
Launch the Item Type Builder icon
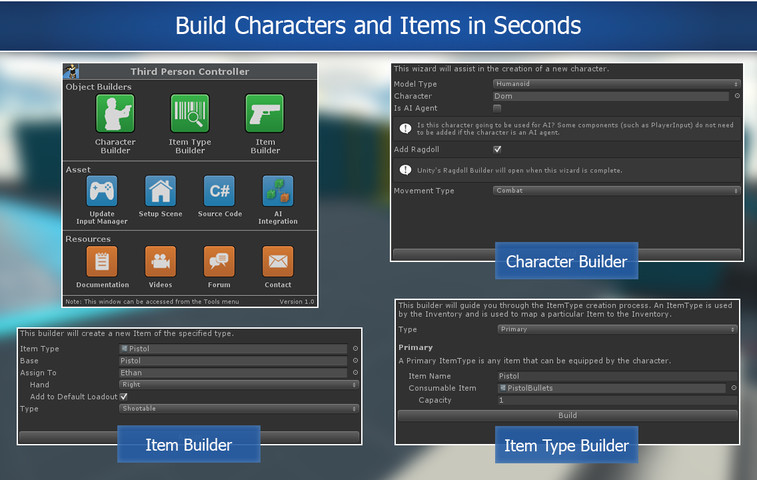pos(190,114)
